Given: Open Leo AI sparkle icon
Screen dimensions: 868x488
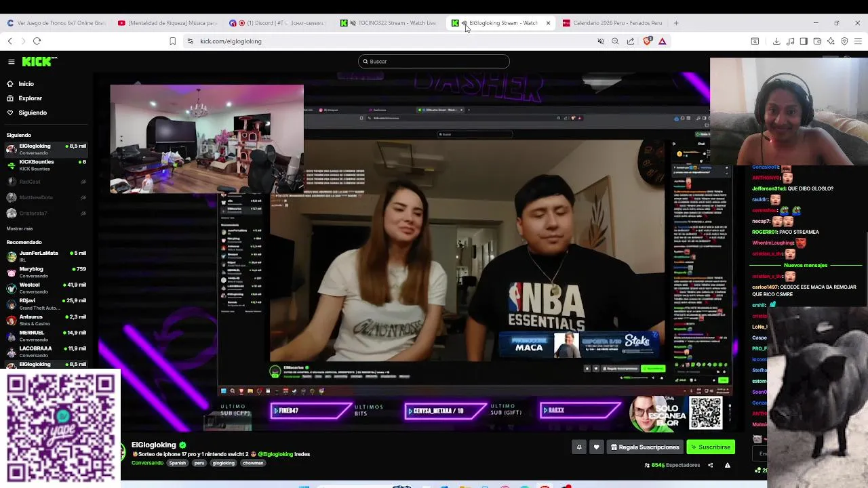Looking at the screenshot, I should [831, 41].
